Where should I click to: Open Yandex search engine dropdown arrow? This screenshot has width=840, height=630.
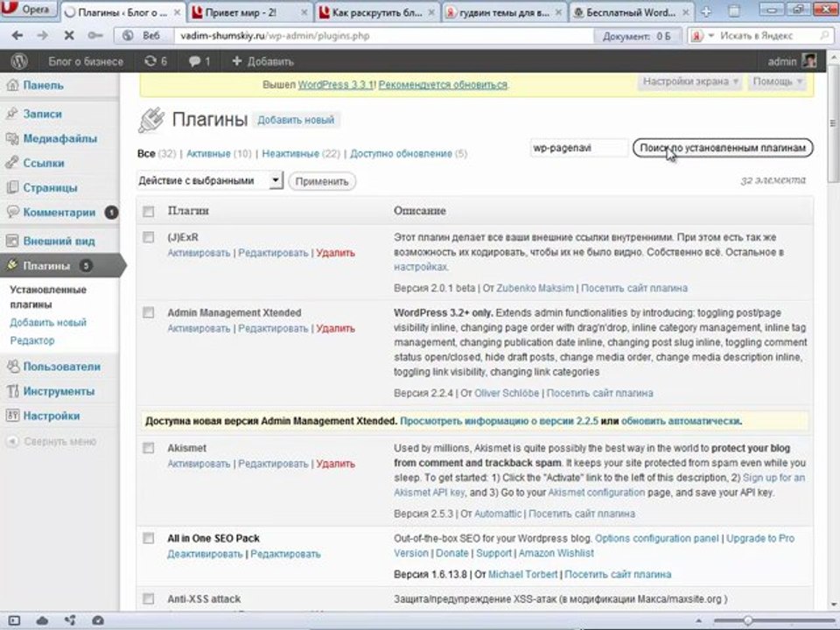[x=710, y=36]
